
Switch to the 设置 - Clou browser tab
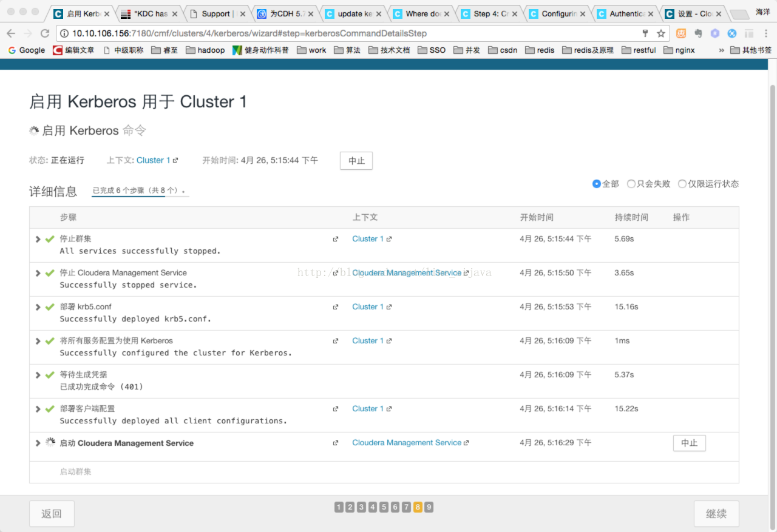[693, 13]
